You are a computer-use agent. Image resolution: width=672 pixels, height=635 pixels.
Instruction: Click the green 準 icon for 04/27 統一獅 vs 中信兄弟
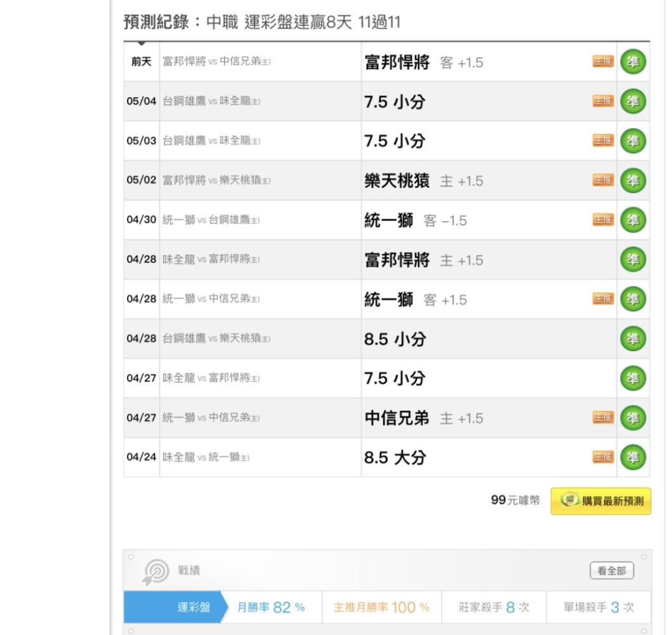click(x=633, y=418)
